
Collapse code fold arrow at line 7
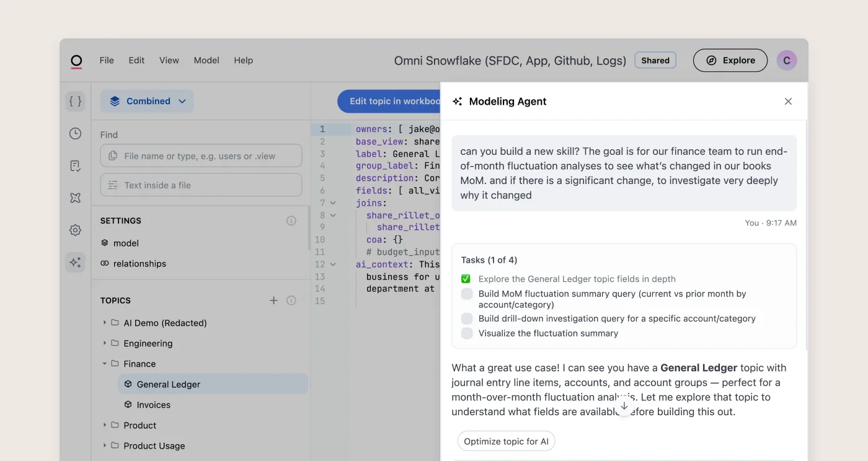pos(333,203)
